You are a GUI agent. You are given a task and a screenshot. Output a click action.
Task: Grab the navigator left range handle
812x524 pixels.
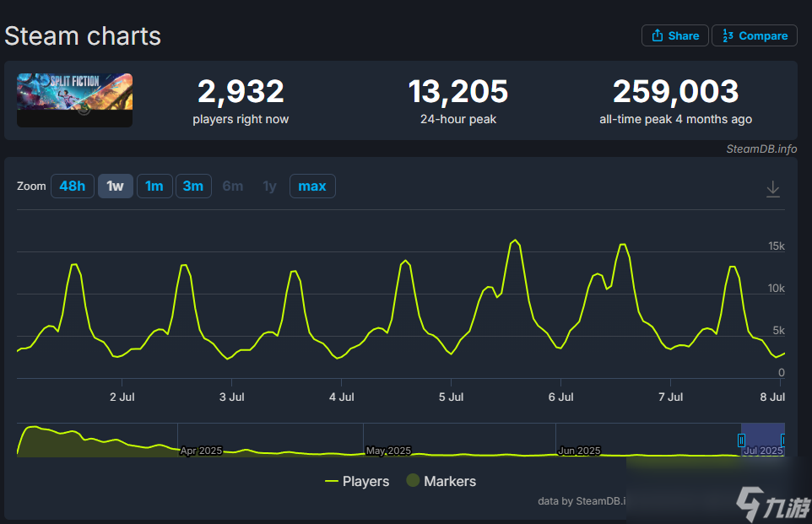741,440
